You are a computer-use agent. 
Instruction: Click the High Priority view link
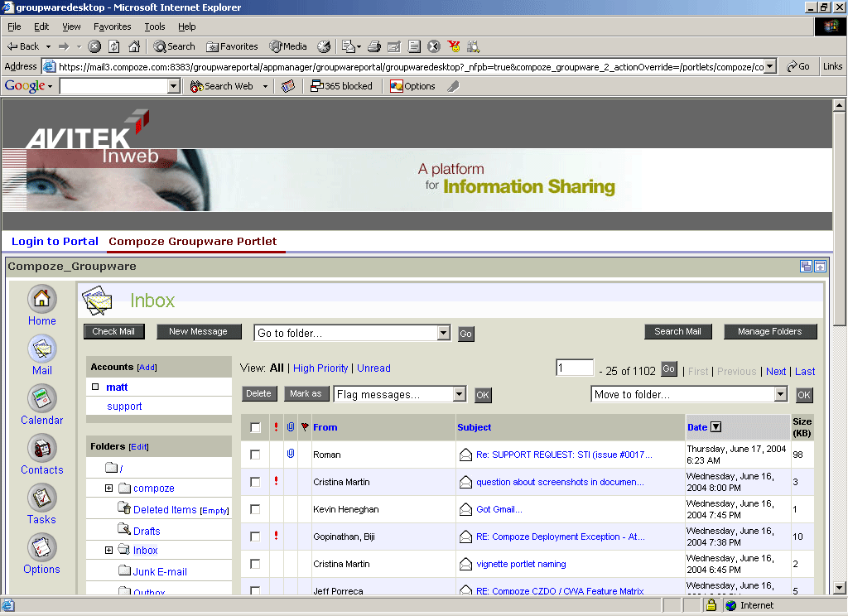tap(320, 368)
